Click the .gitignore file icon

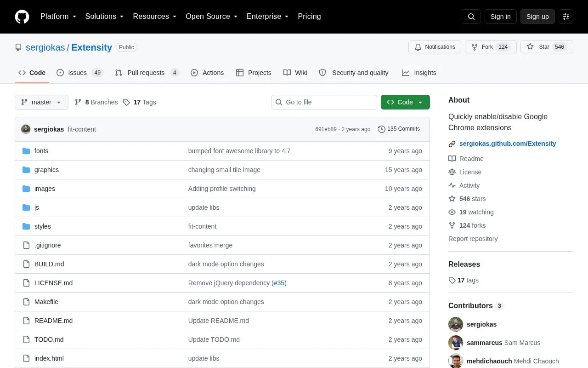click(x=26, y=245)
